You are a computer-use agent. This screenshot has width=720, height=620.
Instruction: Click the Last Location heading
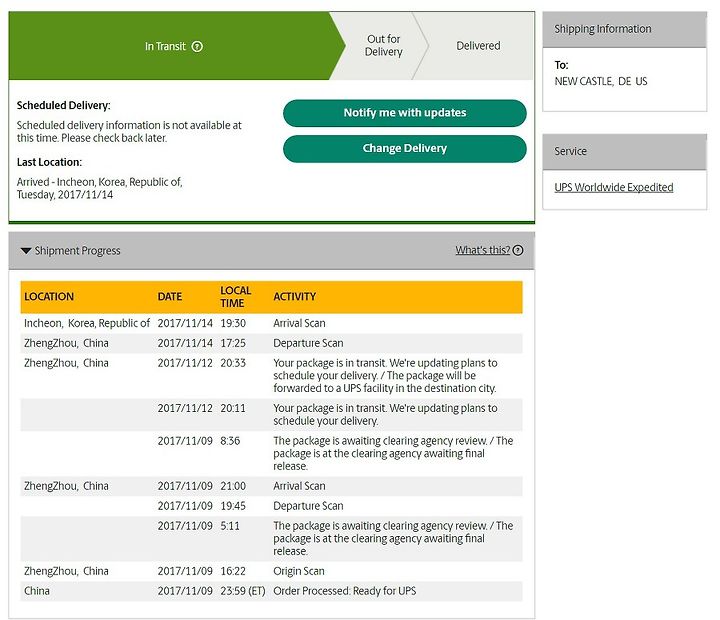coord(49,163)
